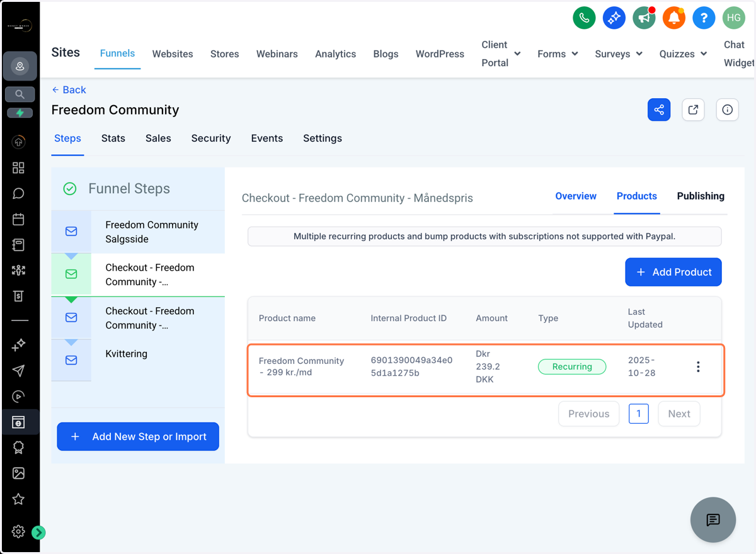
Task: Open the funnel Settings tab
Action: [323, 138]
